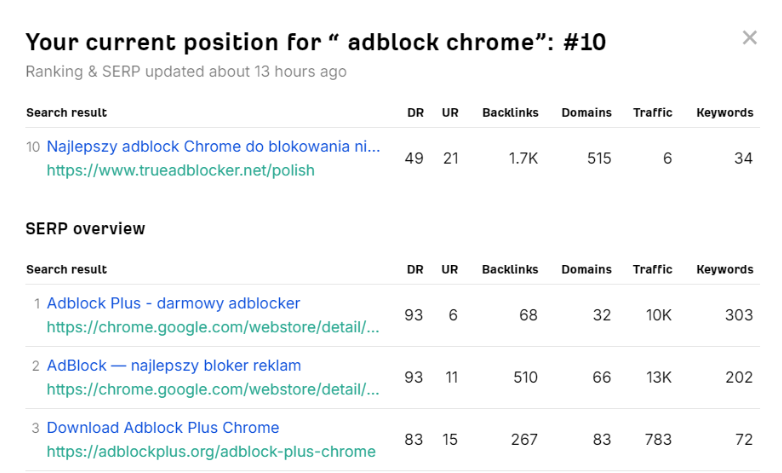Open the 'Adblock Plus - darmowy adblocker' link
This screenshot has height=473, width=782.
click(x=173, y=303)
